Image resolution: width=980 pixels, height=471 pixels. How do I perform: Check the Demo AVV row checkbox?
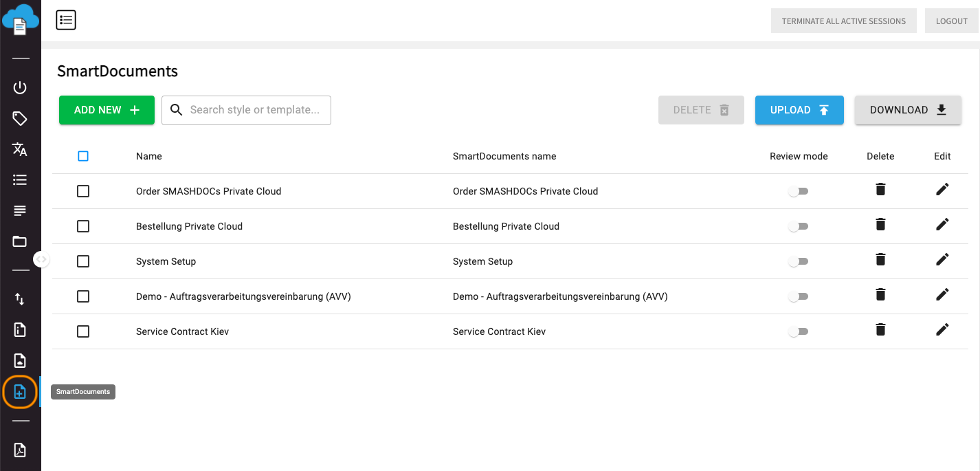[83, 296]
